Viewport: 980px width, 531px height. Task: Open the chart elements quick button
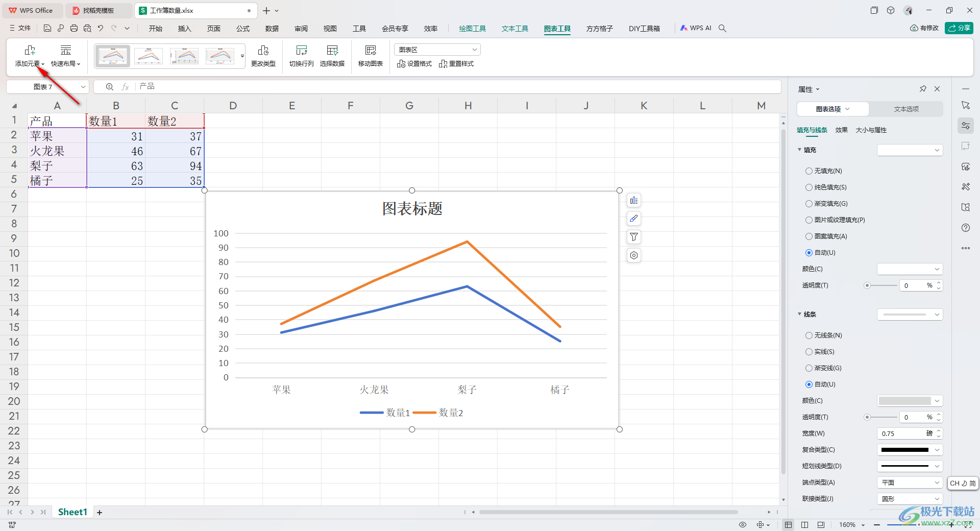tap(634, 201)
